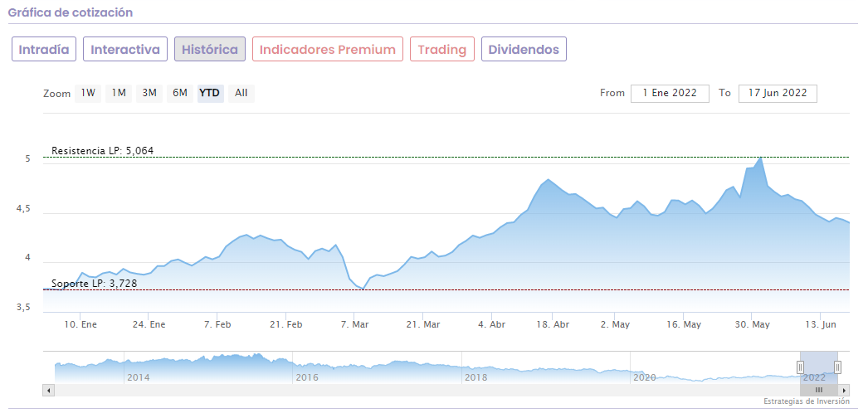Show the Dividendos tab
This screenshot has width=868, height=418.
click(524, 50)
